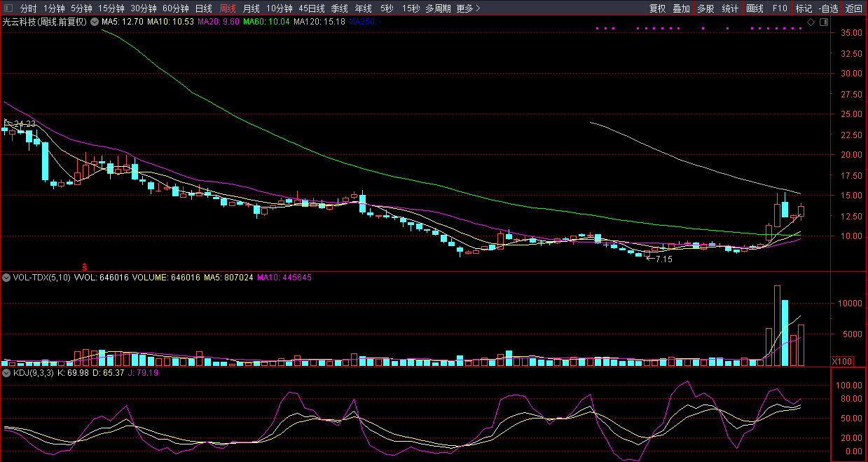Click the 标记 mark button

pyautogui.click(x=804, y=8)
